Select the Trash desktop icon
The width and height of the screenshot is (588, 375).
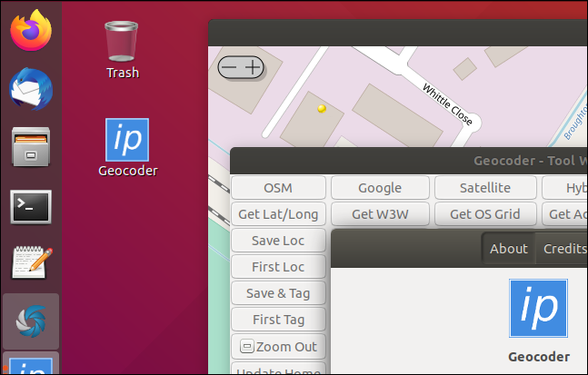pos(122,50)
